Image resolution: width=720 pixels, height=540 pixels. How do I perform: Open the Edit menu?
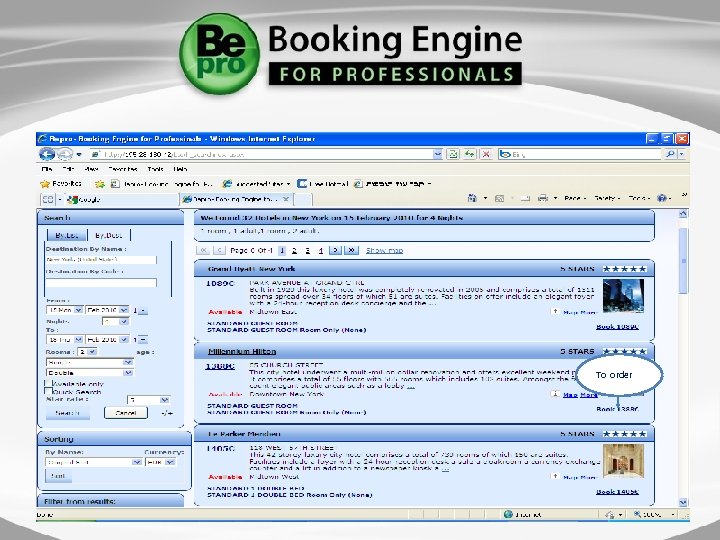point(68,169)
